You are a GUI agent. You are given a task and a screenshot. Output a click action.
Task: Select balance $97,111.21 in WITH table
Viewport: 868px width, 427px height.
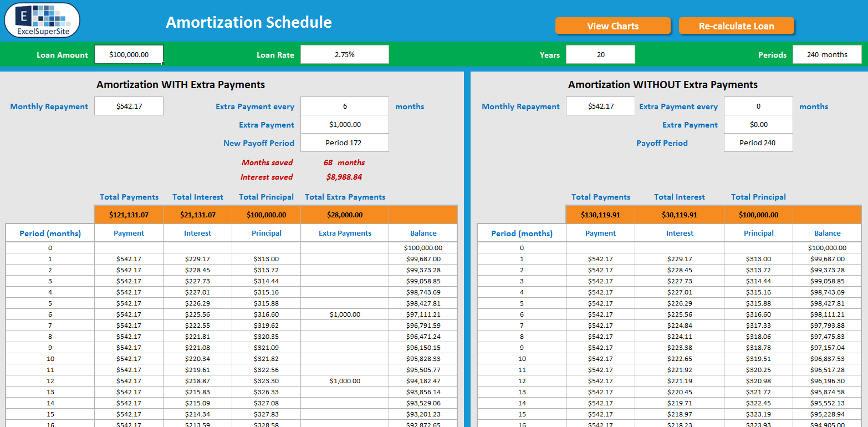[x=423, y=314]
